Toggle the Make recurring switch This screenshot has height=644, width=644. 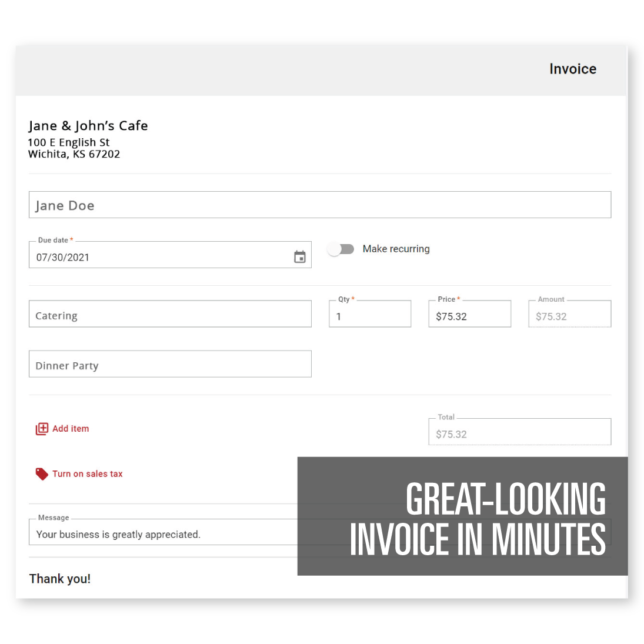pos(341,249)
